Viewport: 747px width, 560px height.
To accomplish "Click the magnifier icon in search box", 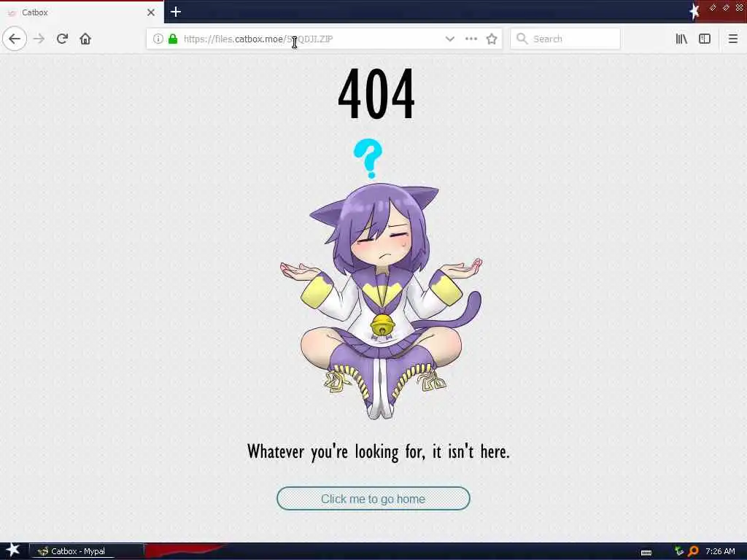I will (522, 39).
